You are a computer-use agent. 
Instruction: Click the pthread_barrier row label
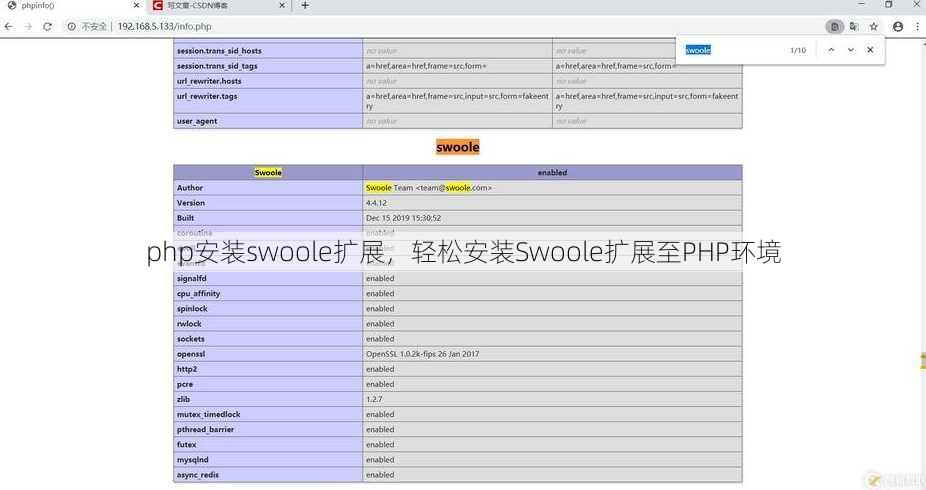(206, 430)
